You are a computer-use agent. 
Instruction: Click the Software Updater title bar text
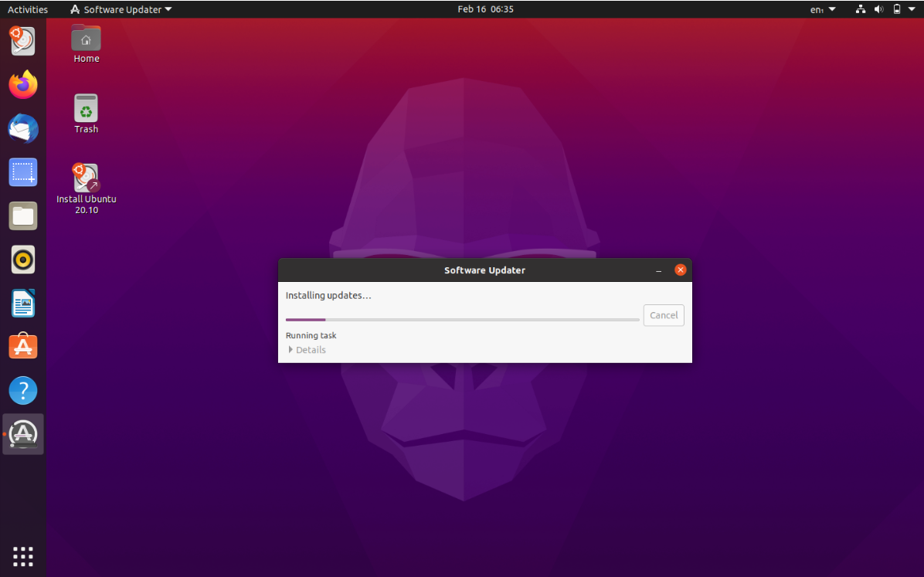(x=484, y=270)
